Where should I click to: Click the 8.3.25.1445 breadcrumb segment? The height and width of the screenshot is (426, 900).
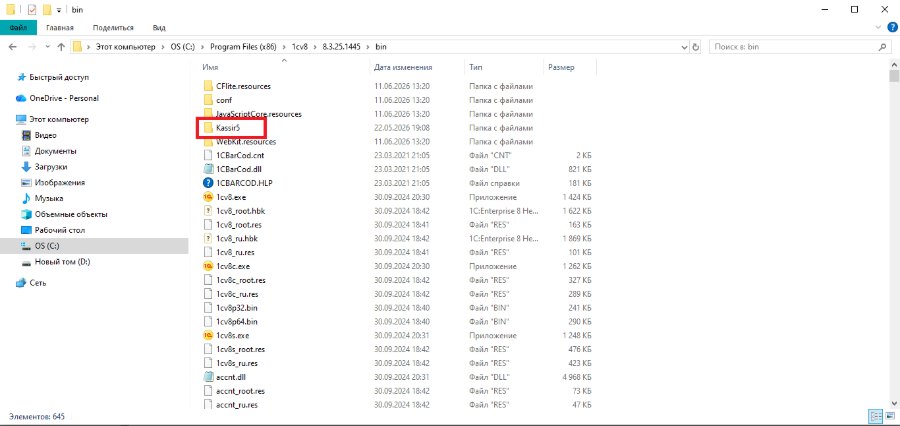point(341,47)
